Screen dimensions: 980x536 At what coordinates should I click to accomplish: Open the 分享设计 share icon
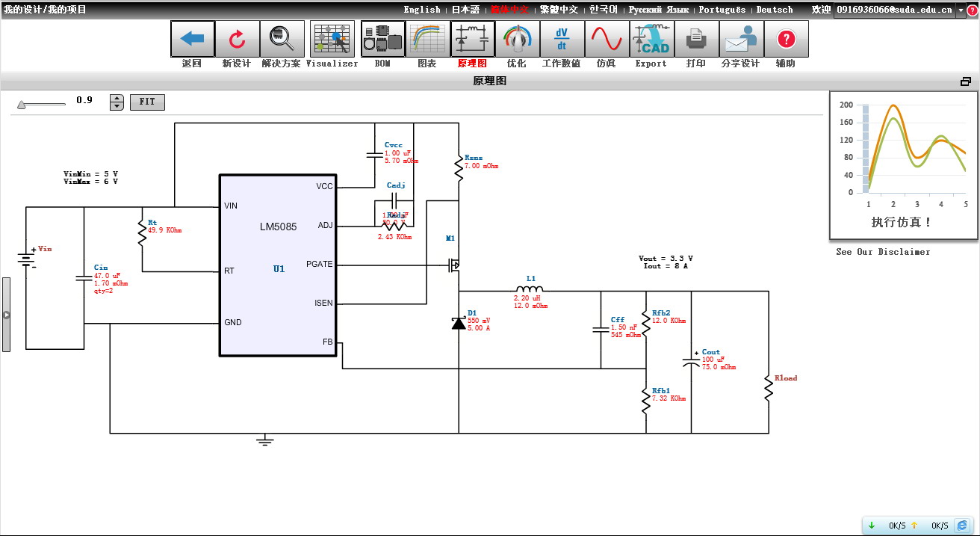pos(741,39)
